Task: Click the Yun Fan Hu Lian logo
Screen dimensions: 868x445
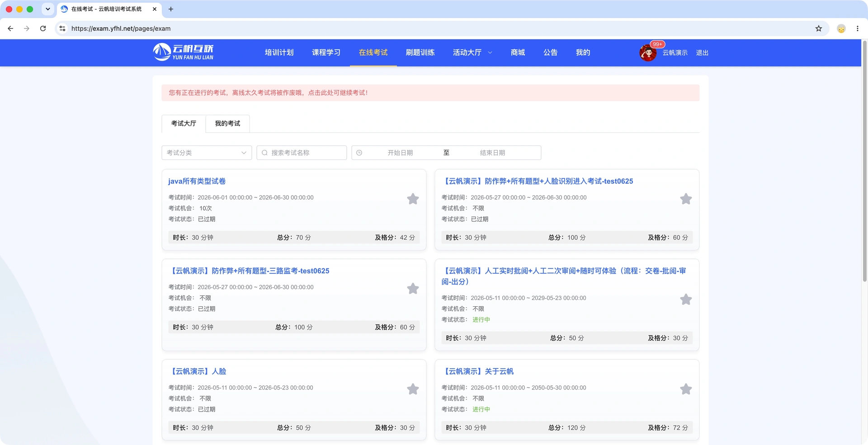Action: (183, 52)
